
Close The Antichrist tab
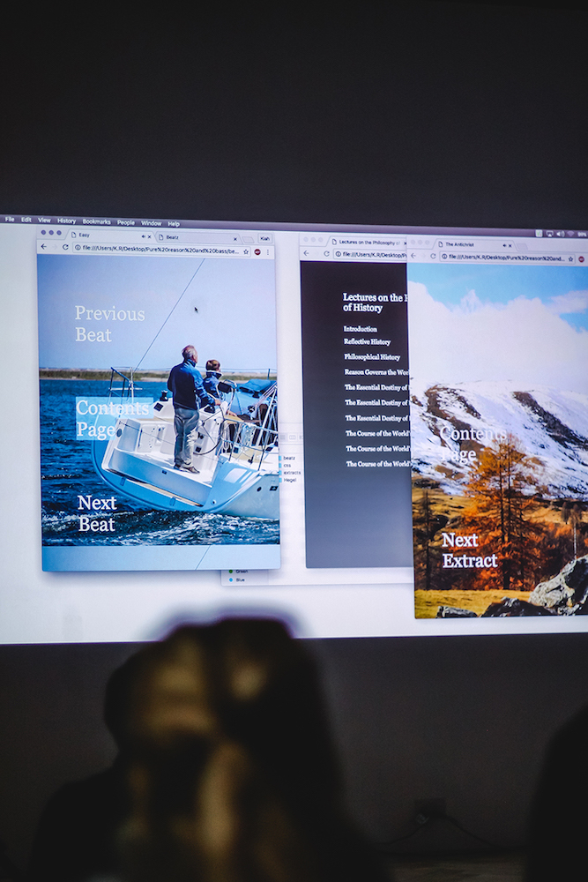[510, 245]
